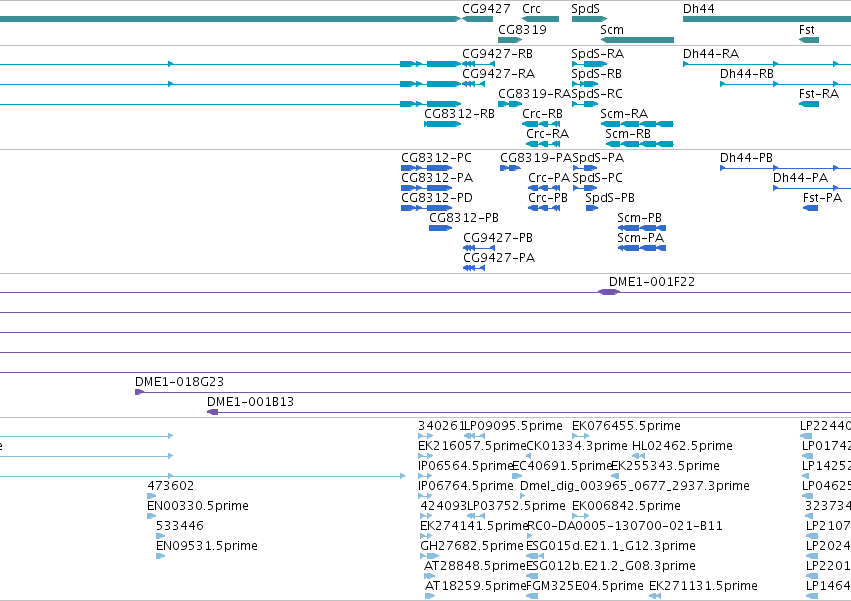The image size is (851, 601).
Task: Select BAC clone DME1-001F22
Action: pyautogui.click(x=652, y=282)
